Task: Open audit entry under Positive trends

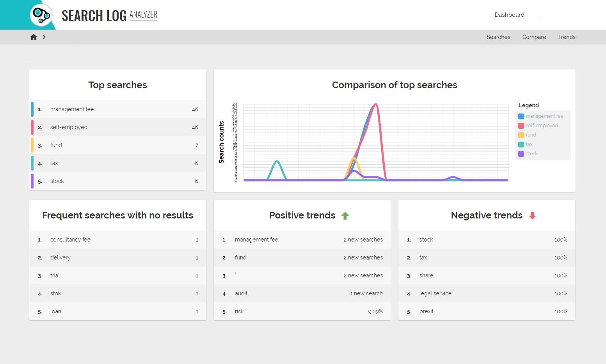Action: (x=241, y=293)
